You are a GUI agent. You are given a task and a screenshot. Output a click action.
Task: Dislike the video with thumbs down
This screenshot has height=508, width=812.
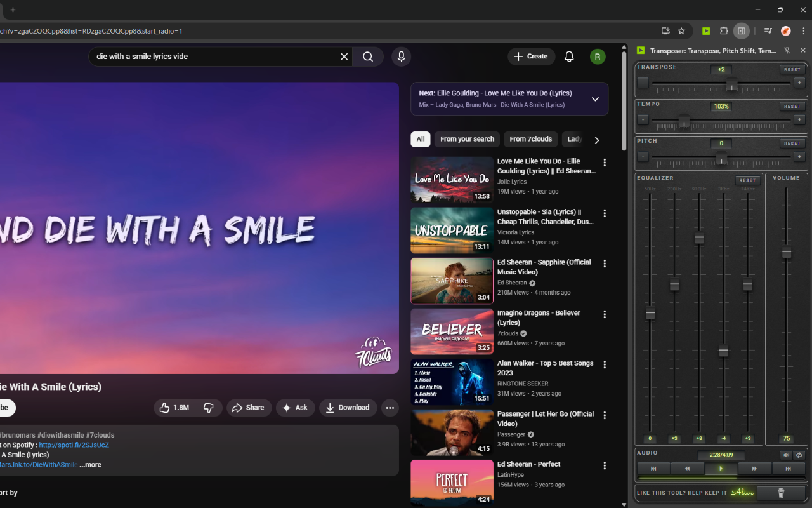(x=209, y=408)
